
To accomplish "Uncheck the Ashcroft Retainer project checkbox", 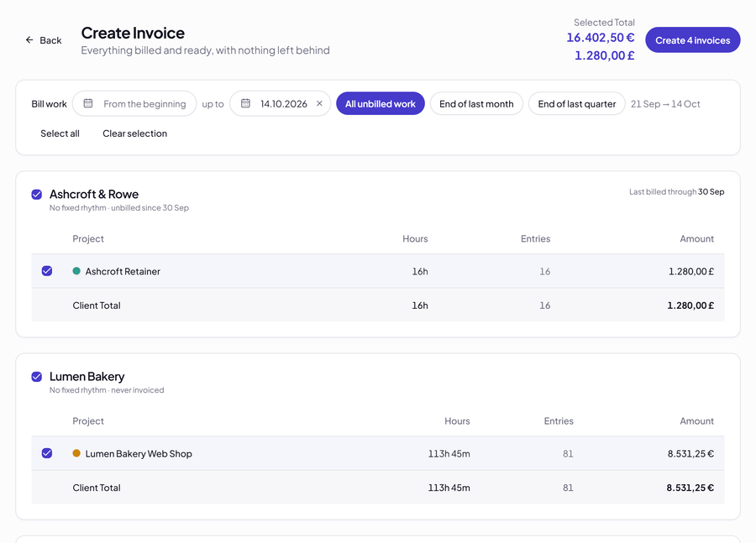I will pos(47,271).
